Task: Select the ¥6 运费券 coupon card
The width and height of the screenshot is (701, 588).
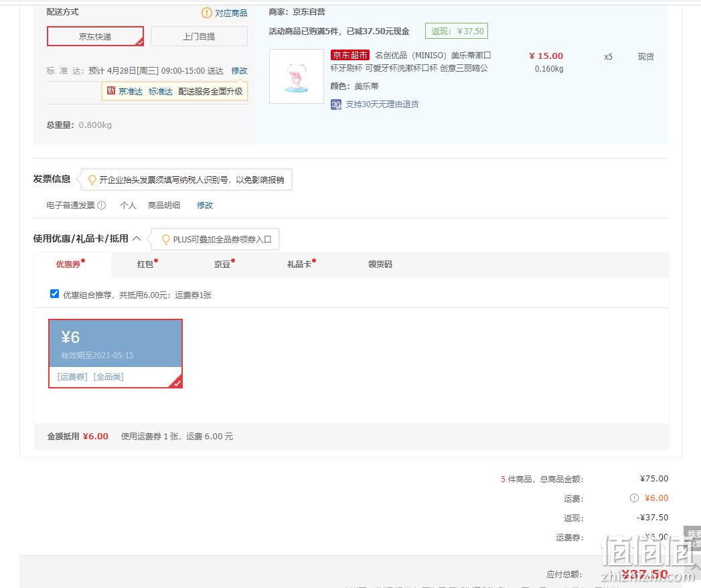Action: pos(115,353)
